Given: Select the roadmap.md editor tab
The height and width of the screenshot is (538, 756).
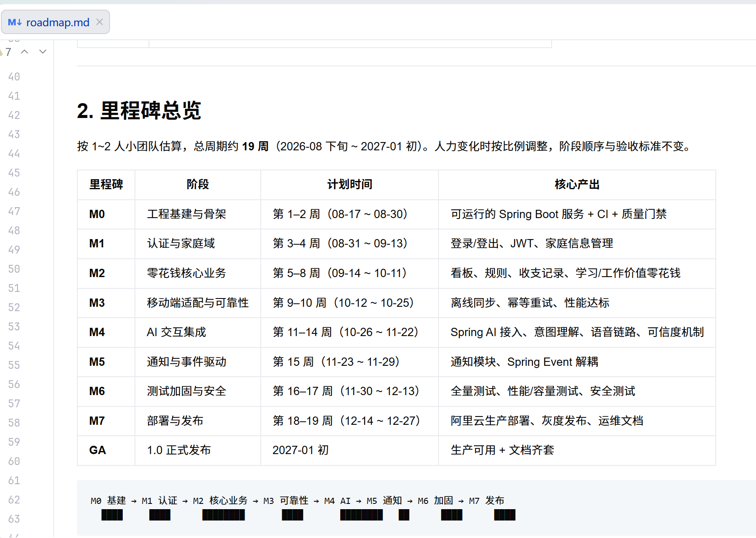Looking at the screenshot, I should 55,22.
